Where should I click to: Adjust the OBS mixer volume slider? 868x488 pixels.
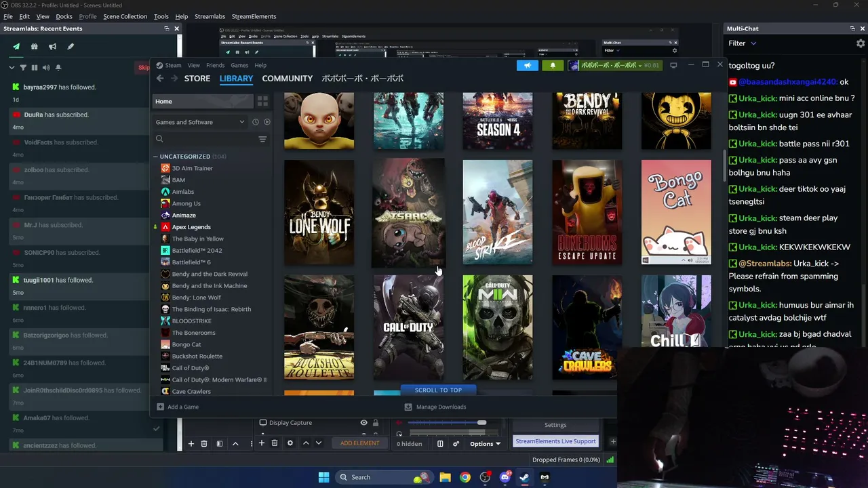(481, 423)
